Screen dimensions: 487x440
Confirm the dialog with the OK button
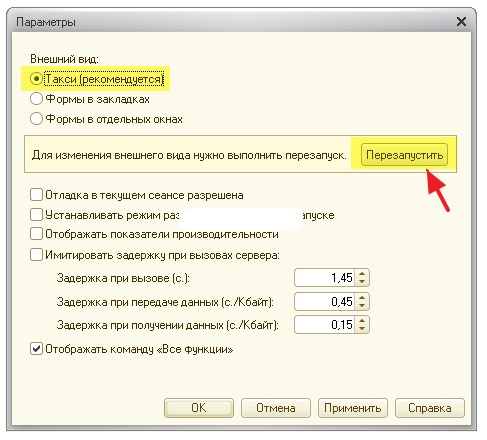(x=199, y=408)
